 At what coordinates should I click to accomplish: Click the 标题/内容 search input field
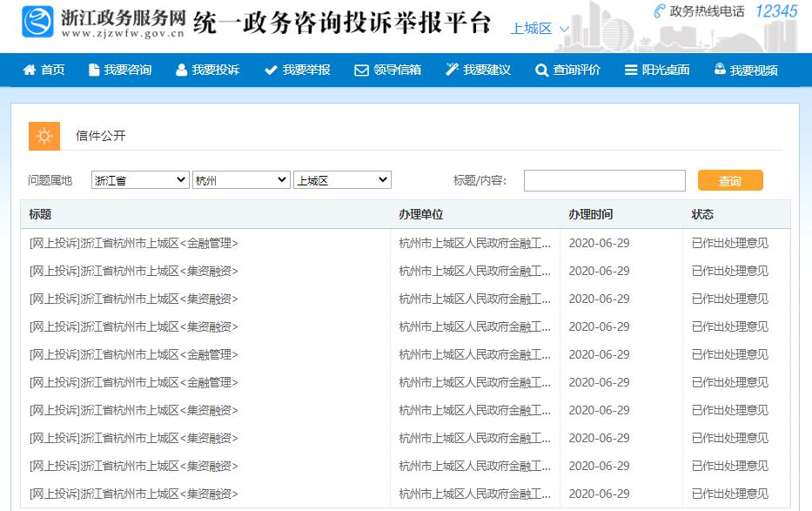604,180
